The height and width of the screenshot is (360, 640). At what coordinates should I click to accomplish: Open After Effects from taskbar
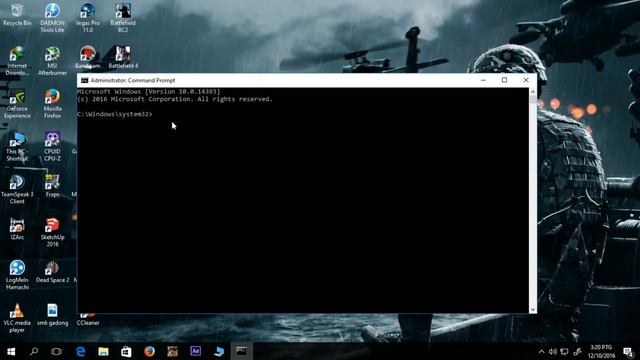pos(196,351)
